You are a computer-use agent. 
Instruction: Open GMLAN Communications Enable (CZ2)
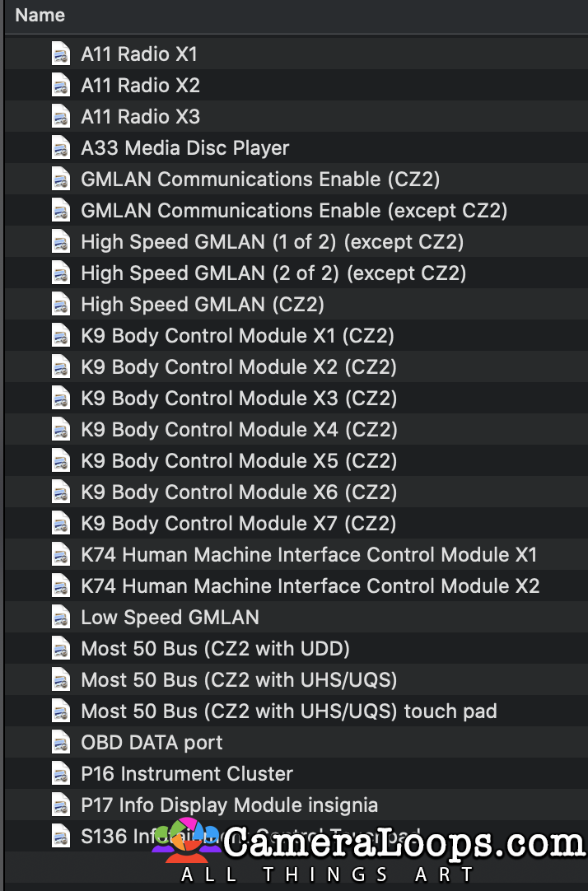click(259, 179)
